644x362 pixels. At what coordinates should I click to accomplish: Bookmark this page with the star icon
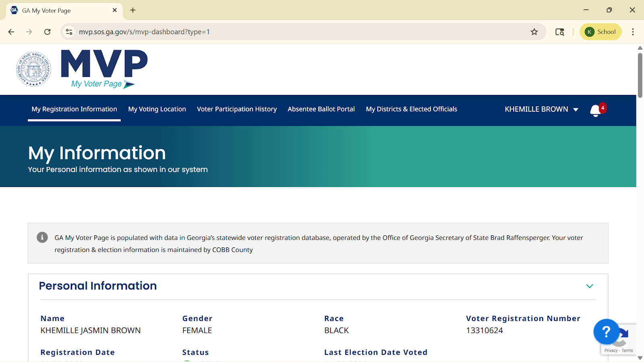[534, 32]
